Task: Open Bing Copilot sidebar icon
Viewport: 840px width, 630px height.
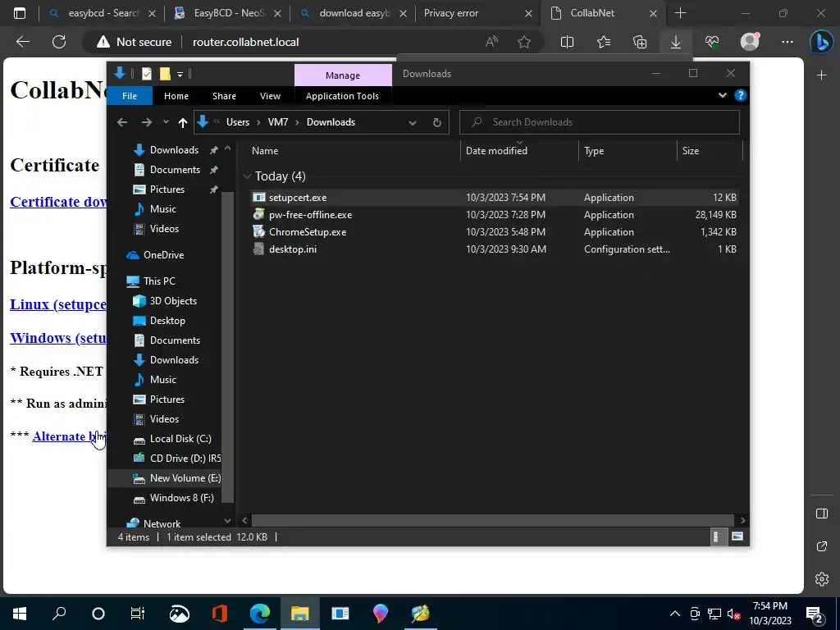Action: 821,43
